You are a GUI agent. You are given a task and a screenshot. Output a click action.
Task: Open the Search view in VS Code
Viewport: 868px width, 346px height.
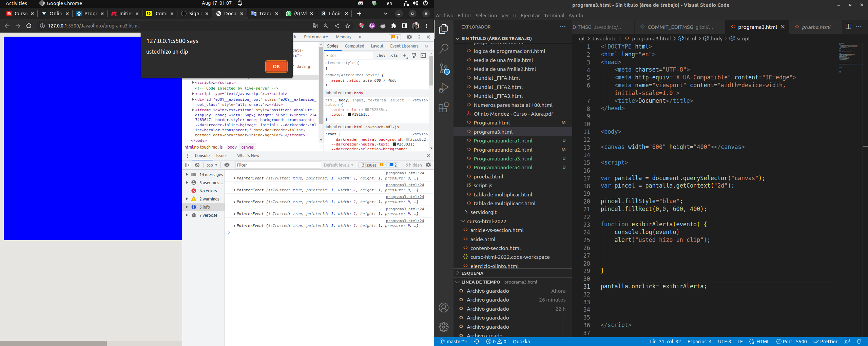point(443,49)
